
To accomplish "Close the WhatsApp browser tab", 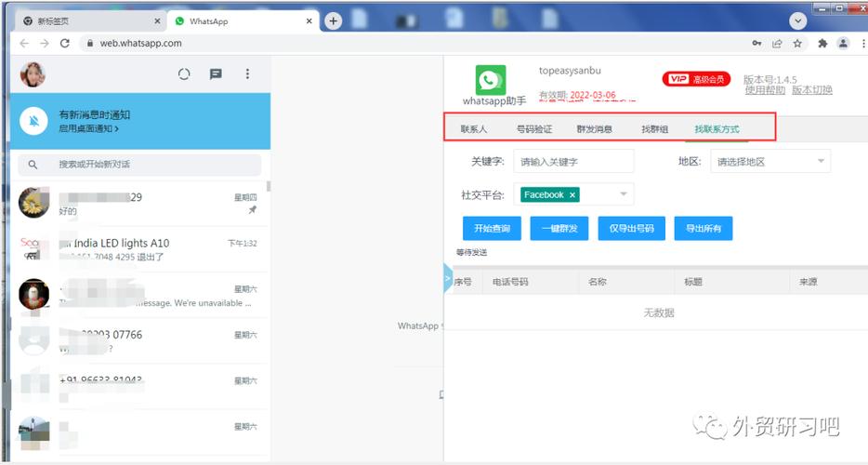I will [x=309, y=21].
